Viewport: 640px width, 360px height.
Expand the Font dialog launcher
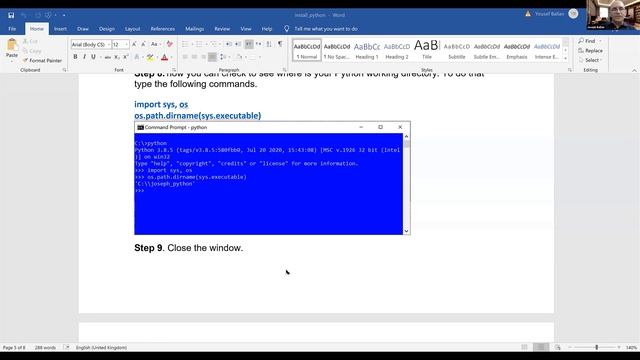coord(174,70)
